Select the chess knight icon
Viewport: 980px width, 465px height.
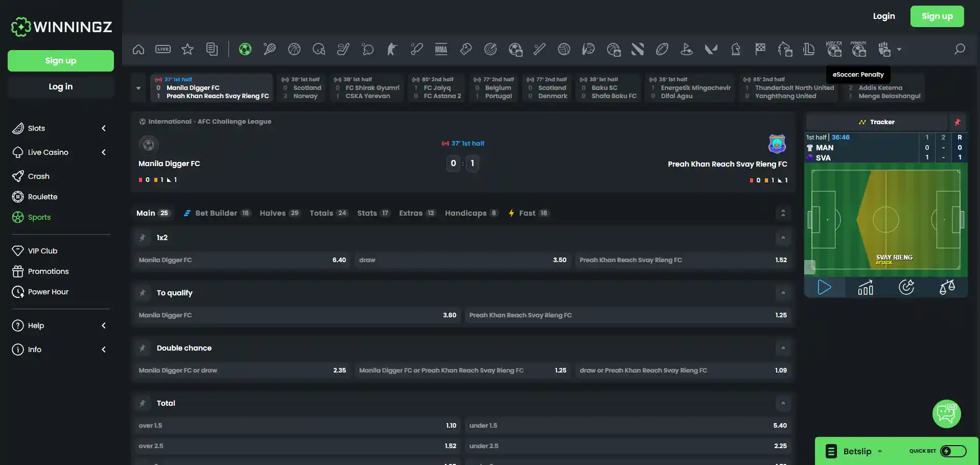[x=736, y=49]
